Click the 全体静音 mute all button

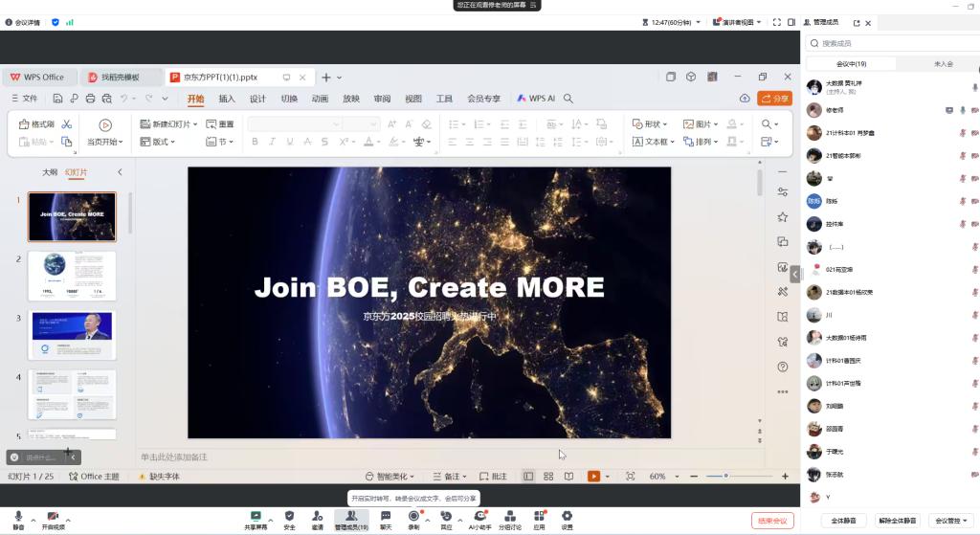pos(843,521)
